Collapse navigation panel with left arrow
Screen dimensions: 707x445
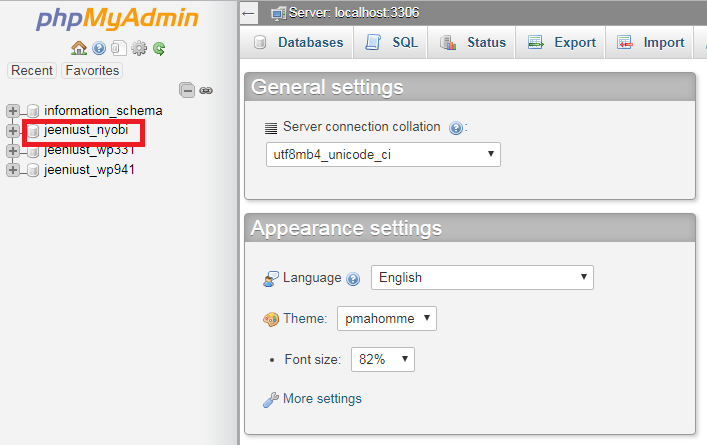(249, 13)
